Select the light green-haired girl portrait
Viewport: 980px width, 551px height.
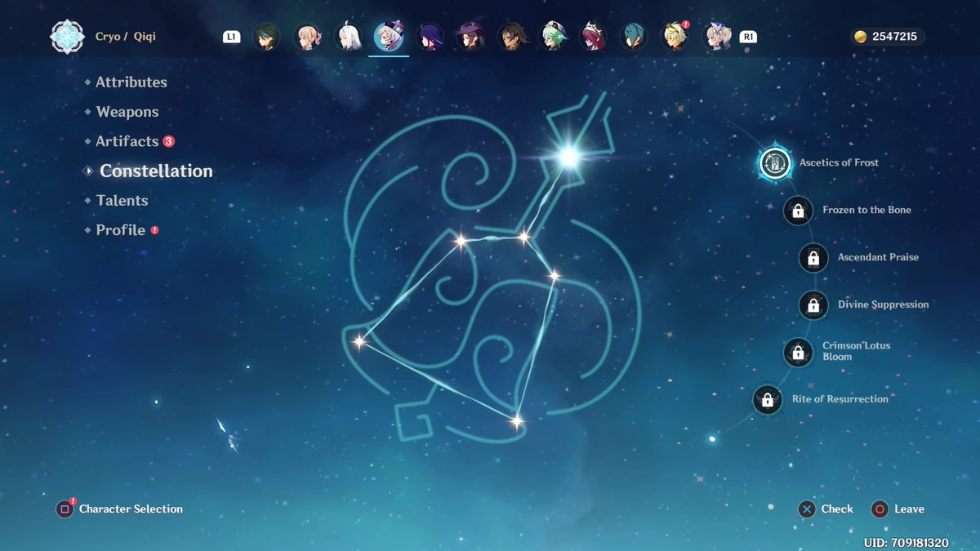point(553,37)
